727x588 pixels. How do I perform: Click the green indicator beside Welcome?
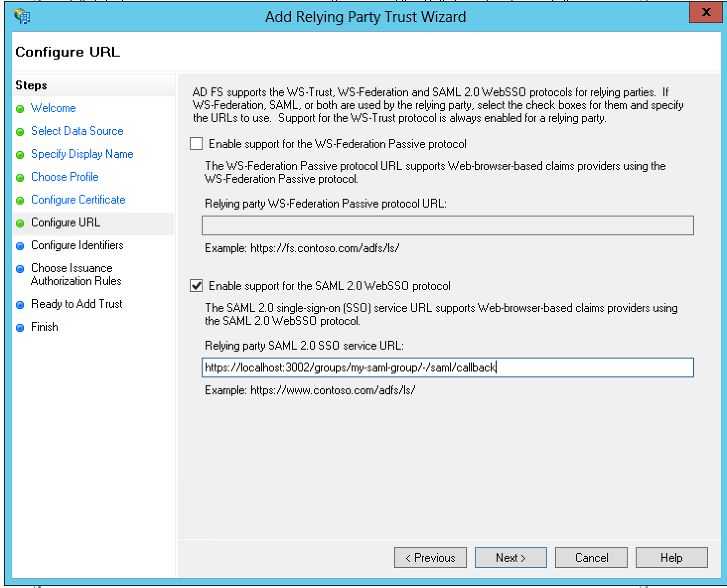click(20, 109)
